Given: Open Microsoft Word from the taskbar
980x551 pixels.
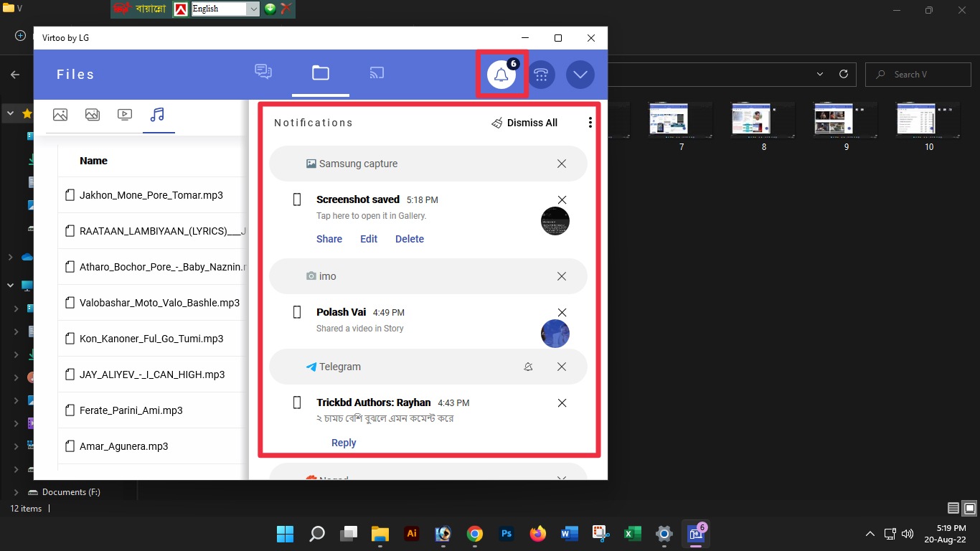Looking at the screenshot, I should pyautogui.click(x=569, y=534).
